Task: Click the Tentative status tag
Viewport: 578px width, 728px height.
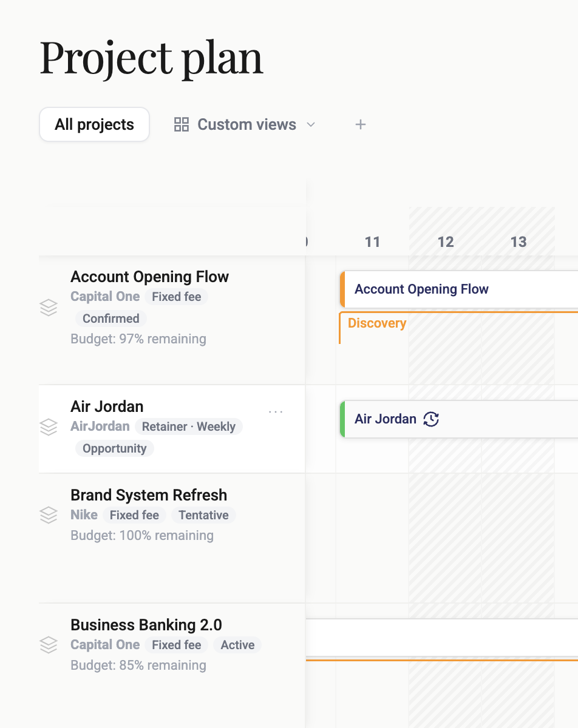Action: click(x=203, y=515)
